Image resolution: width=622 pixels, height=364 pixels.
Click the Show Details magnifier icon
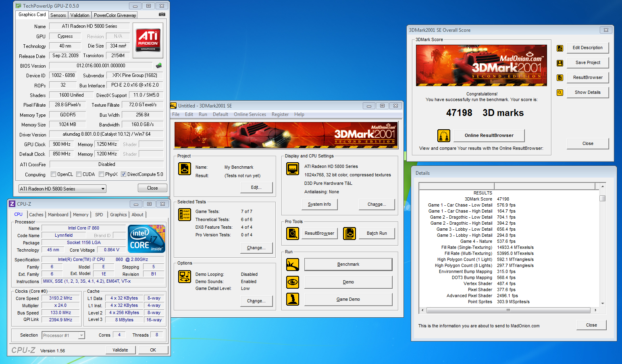pos(560,93)
